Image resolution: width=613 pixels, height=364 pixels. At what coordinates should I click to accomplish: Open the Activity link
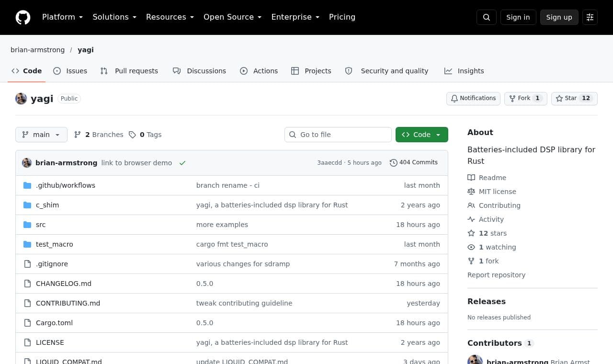[486, 219]
